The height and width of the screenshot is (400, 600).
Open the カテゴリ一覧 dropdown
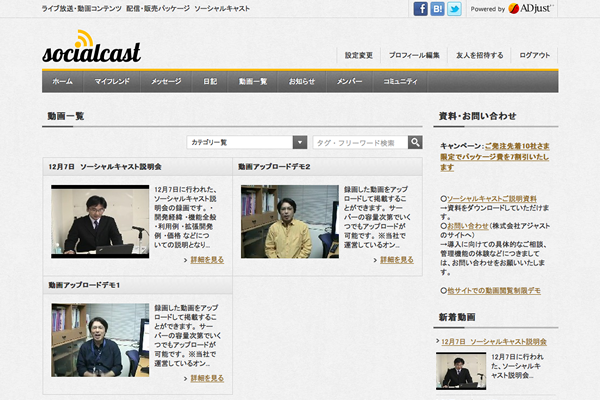[x=246, y=142]
